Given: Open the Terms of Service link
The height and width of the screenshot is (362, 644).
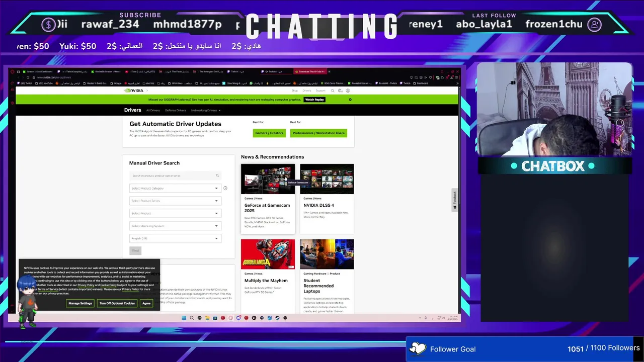Looking at the screenshot, I should 48,289.
